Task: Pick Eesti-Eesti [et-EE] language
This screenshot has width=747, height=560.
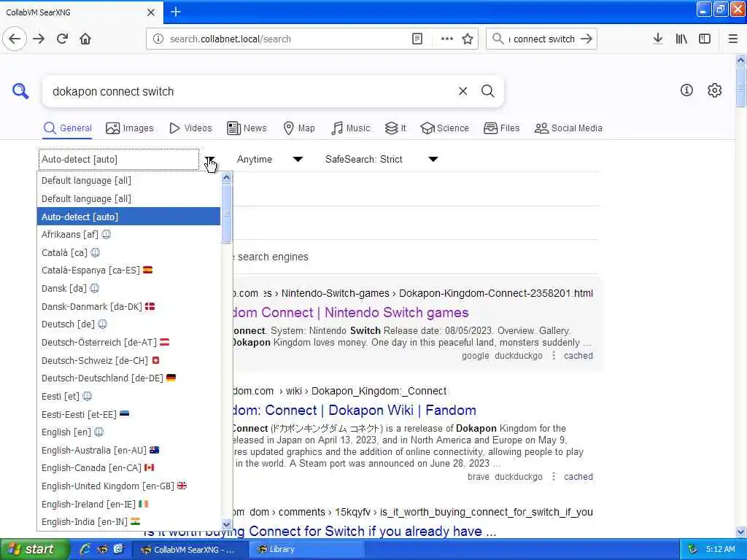Action: point(128,414)
